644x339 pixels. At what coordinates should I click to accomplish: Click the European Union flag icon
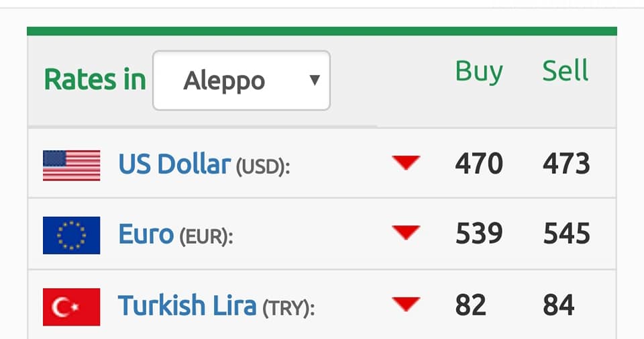point(72,236)
